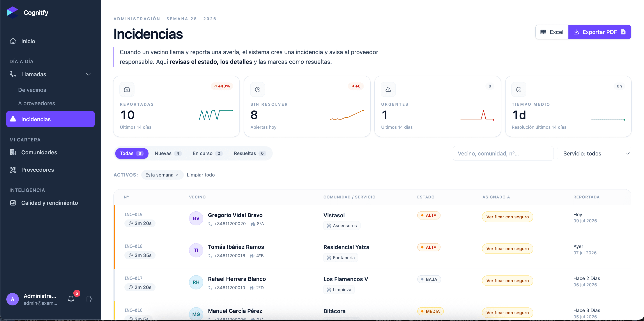The image size is (644, 321).
Task: Click the Excel export button
Action: pyautogui.click(x=552, y=32)
